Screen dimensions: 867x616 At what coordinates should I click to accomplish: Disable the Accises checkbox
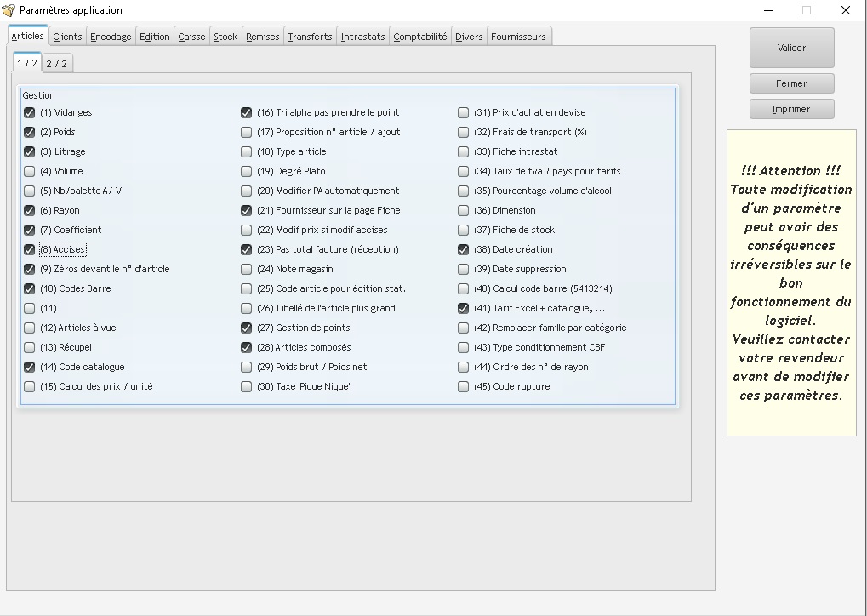click(x=30, y=249)
